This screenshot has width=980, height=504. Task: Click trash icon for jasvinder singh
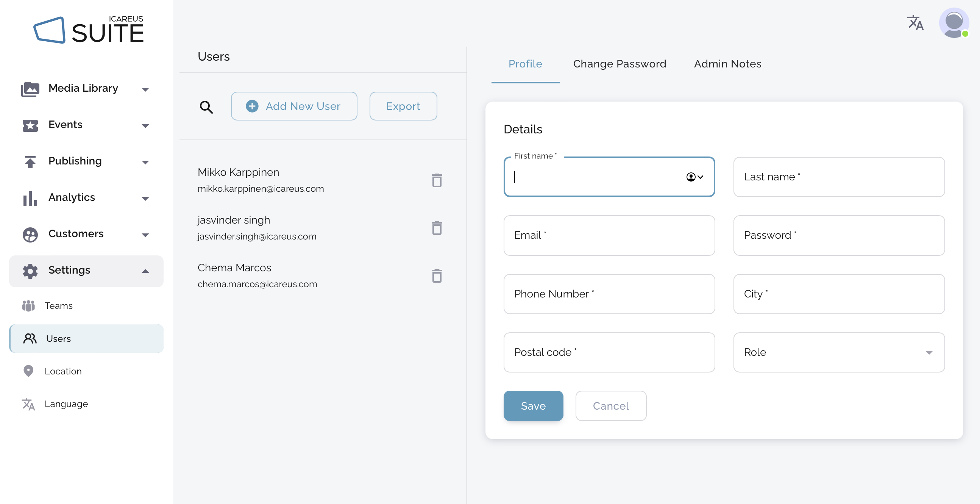pos(437,229)
